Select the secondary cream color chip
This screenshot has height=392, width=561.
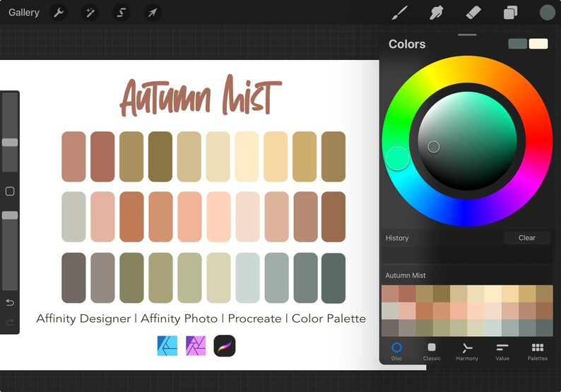(538, 44)
